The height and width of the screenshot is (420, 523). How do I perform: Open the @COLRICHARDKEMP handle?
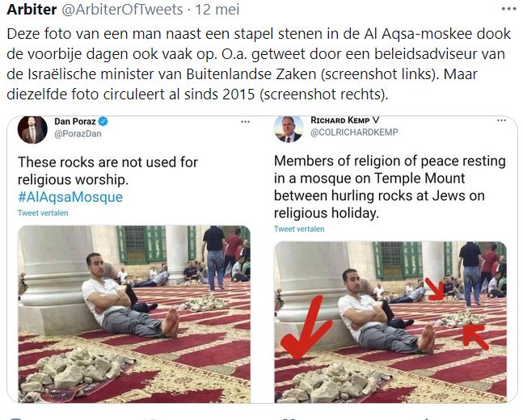[354, 132]
